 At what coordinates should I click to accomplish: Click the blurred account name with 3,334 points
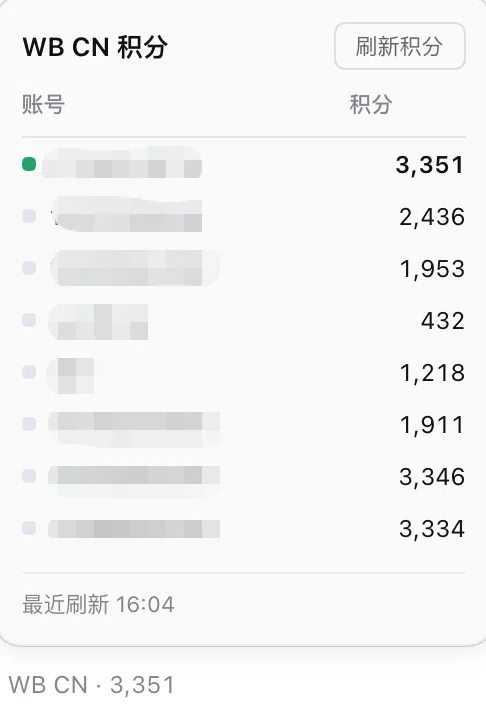134,529
